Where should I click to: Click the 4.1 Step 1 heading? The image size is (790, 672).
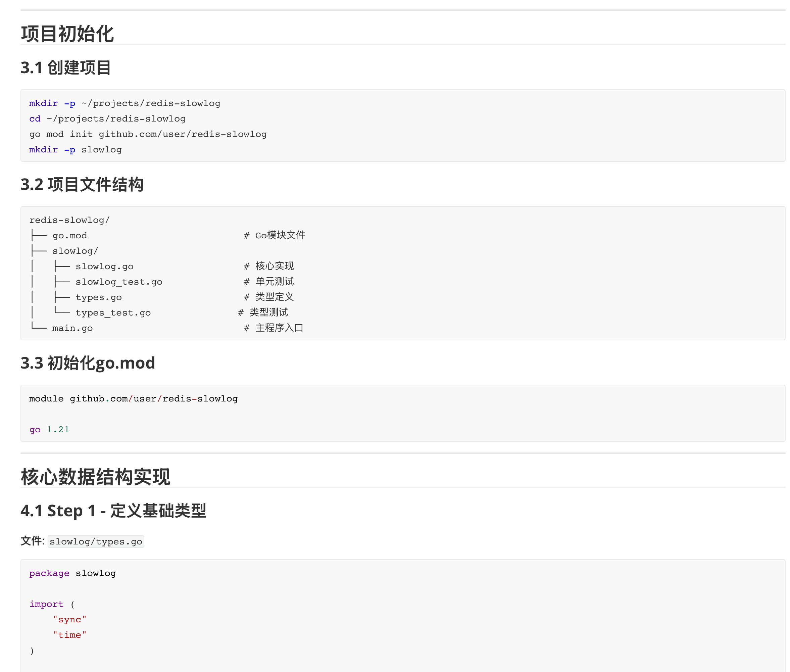[x=113, y=511]
